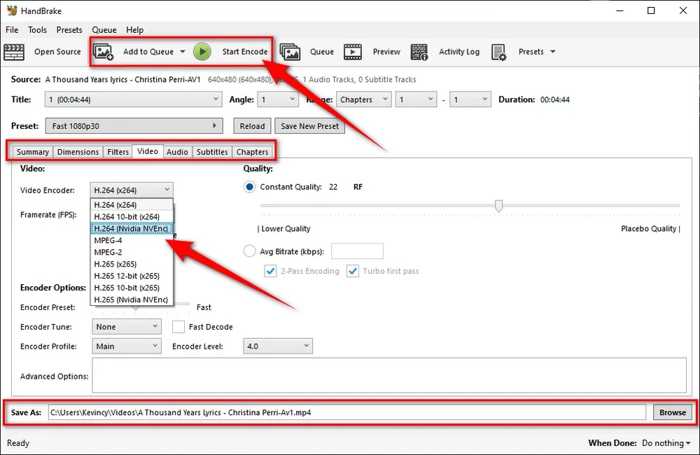Click the green Start Encode play icon

coord(202,52)
